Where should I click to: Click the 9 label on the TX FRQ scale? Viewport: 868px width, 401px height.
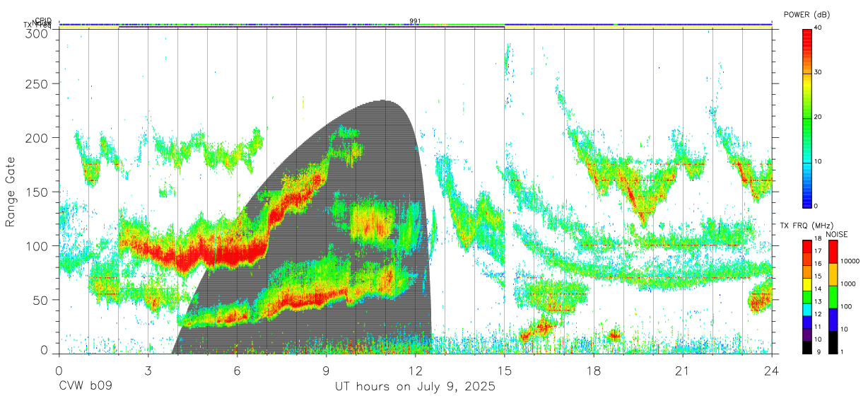[820, 351]
